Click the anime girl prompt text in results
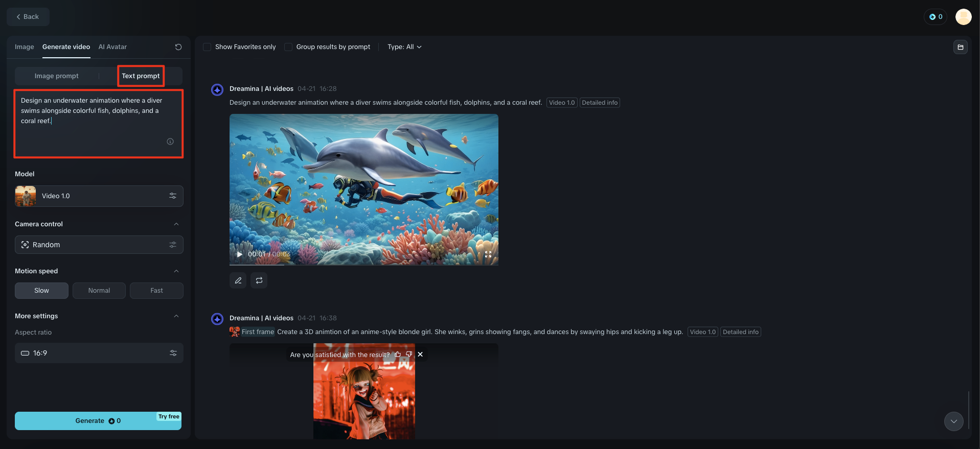 pyautogui.click(x=480, y=332)
